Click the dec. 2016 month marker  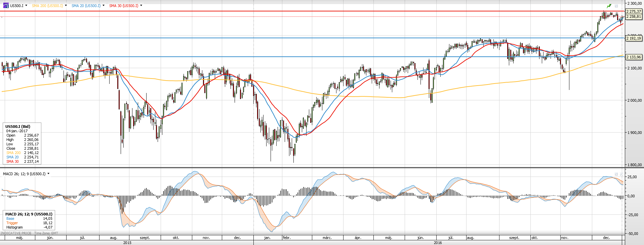click(606, 238)
